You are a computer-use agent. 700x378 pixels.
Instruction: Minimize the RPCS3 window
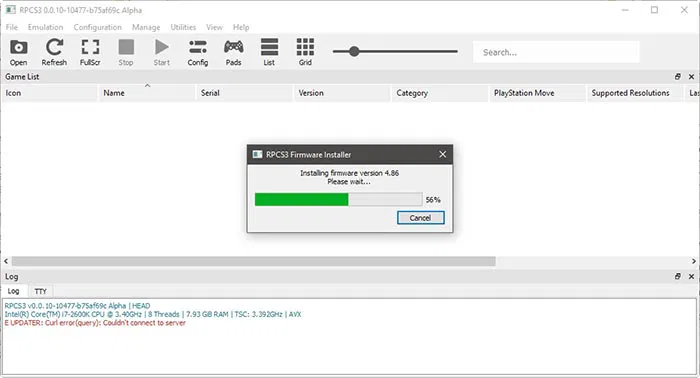[625, 10]
